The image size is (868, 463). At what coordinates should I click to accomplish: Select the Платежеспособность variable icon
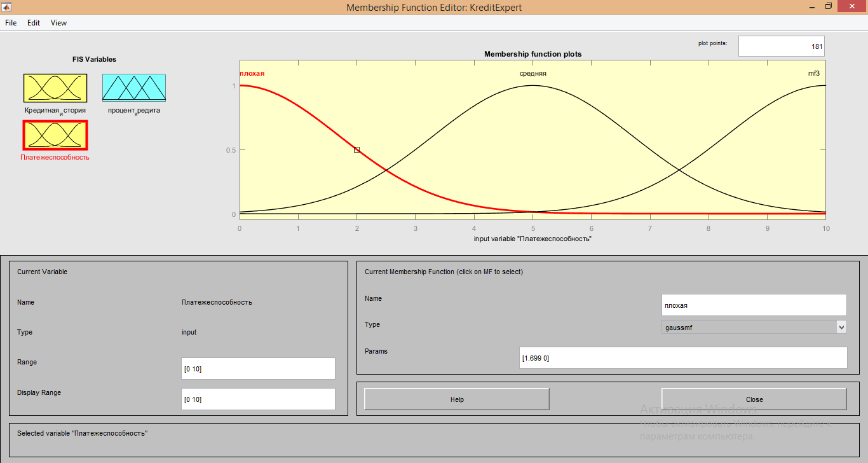55,135
